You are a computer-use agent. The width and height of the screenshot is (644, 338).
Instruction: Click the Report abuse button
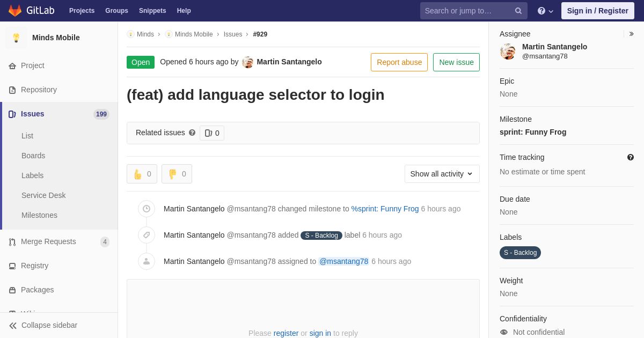click(399, 62)
